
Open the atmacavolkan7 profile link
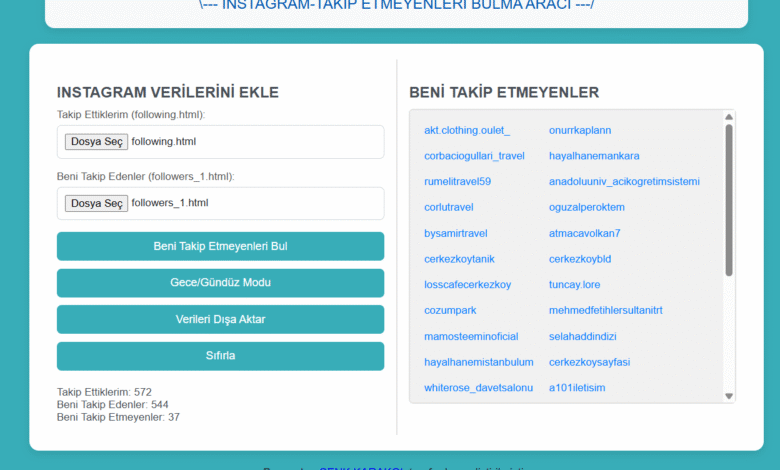coord(585,233)
